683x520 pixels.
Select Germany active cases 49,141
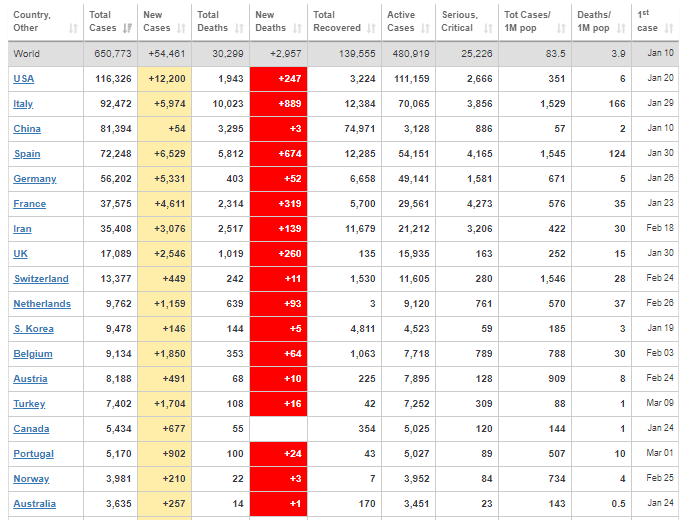(414, 179)
